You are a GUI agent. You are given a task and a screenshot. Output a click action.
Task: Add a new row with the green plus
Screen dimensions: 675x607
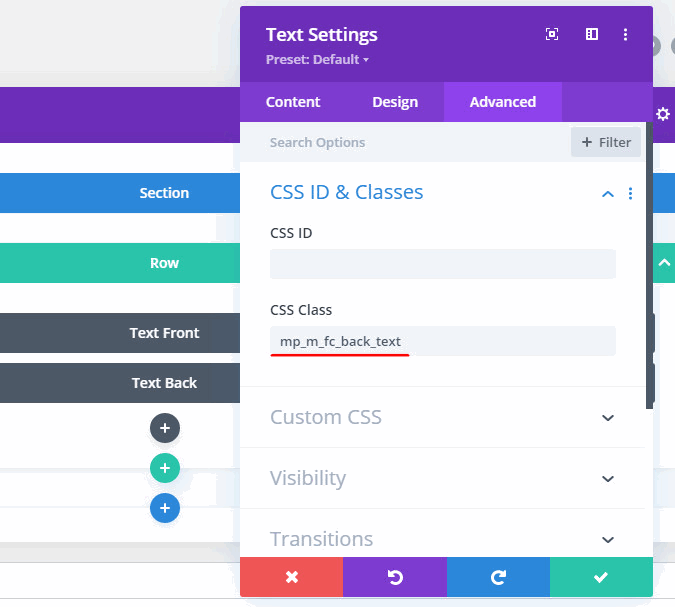point(165,468)
